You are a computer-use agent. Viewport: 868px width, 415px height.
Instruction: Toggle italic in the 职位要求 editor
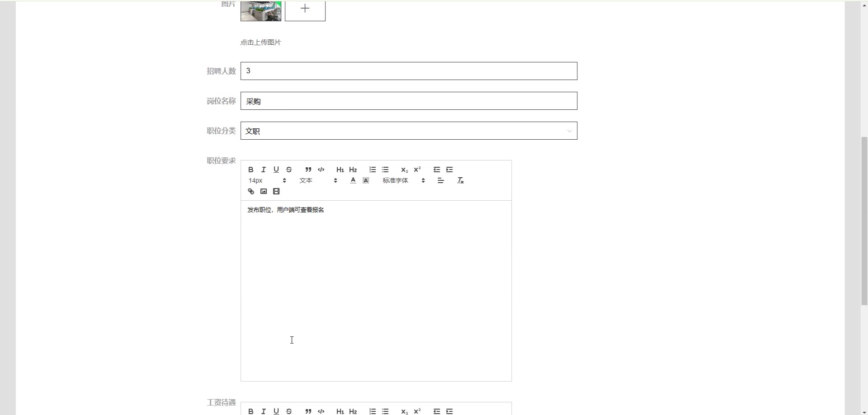[x=264, y=170]
